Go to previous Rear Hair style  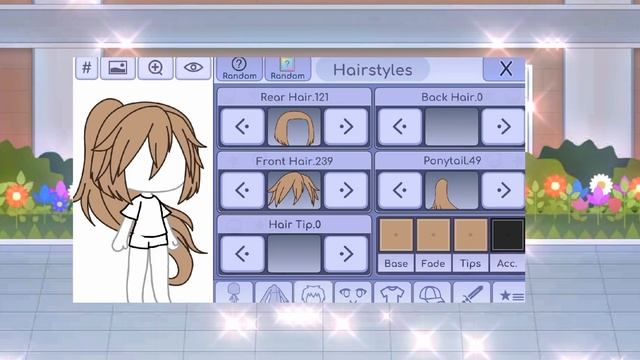click(x=242, y=127)
